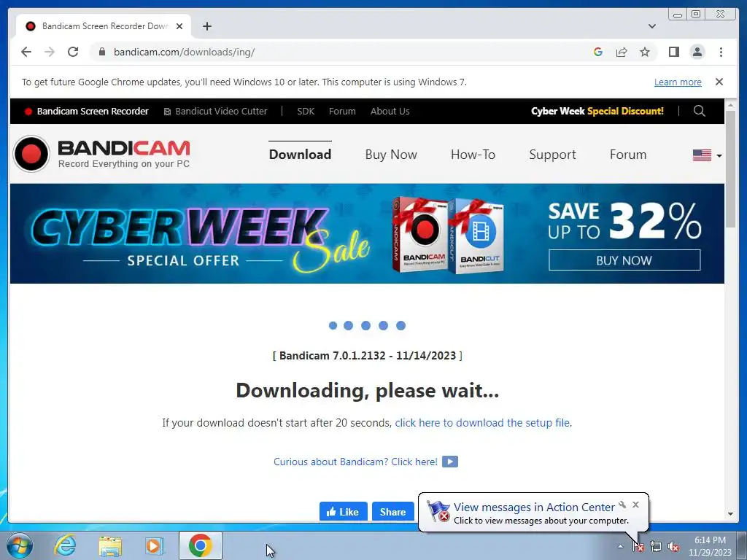Screen dimensions: 747x560
Task: Open the Chrome three-dot menu
Action: point(721,52)
